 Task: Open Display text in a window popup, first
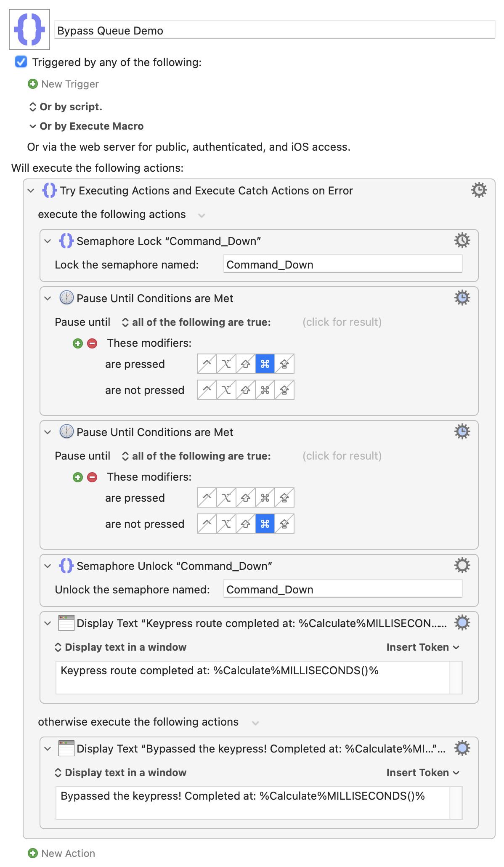click(x=121, y=647)
